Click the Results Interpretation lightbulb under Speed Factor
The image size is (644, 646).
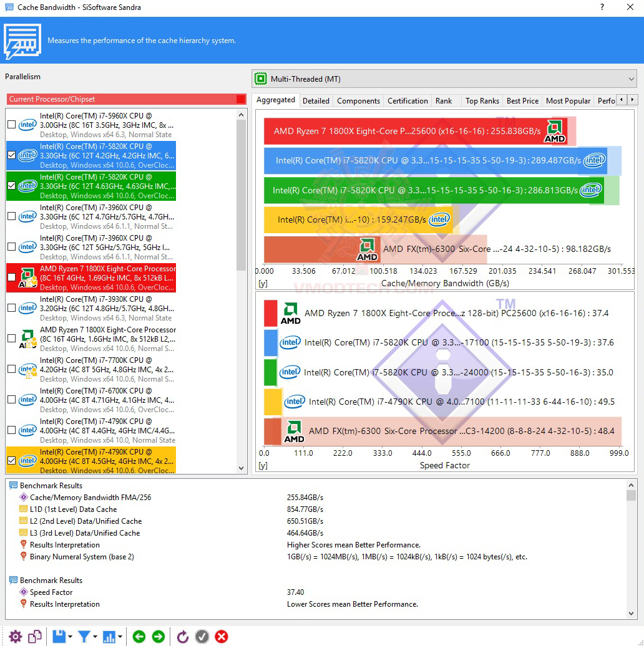[24, 604]
